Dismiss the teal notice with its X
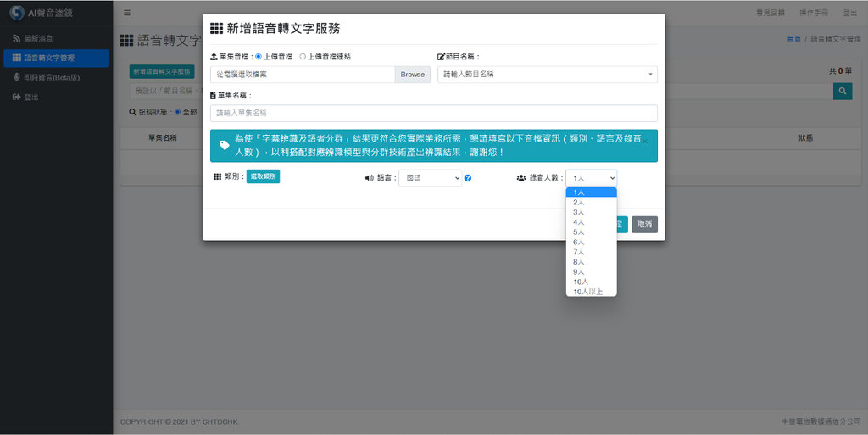Image resolution: width=868 pixels, height=435 pixels. [645, 142]
